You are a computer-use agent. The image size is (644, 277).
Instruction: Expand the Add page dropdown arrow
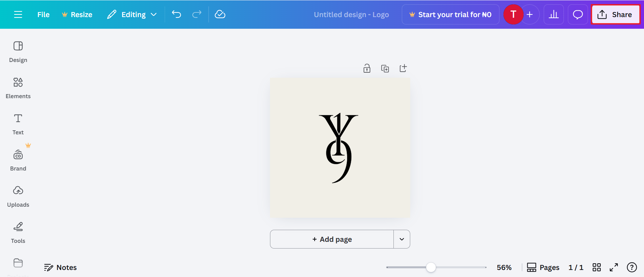click(x=402, y=239)
